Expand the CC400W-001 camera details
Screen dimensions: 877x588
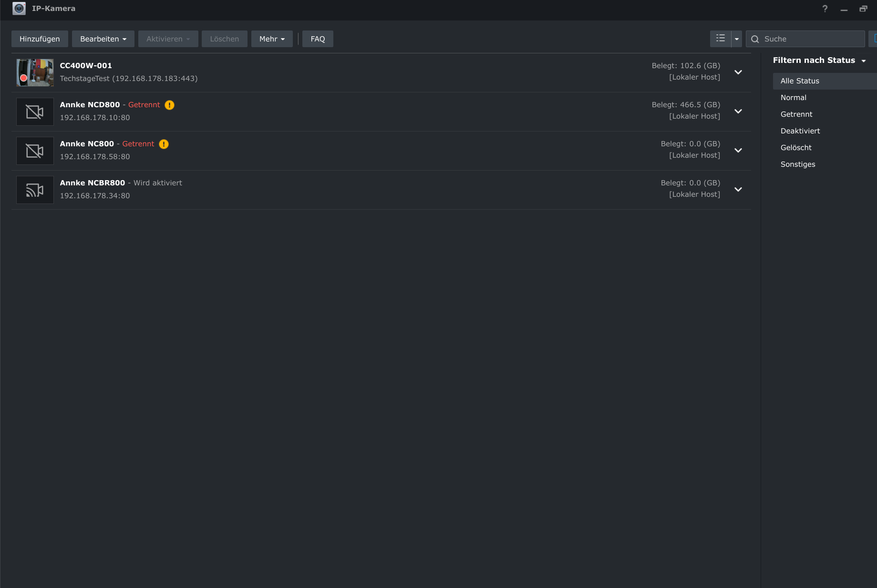[x=738, y=72]
